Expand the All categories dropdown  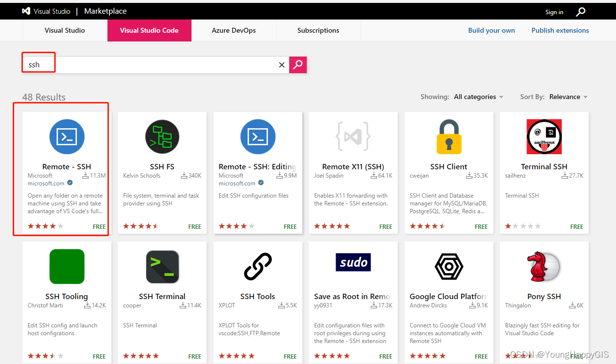click(479, 97)
